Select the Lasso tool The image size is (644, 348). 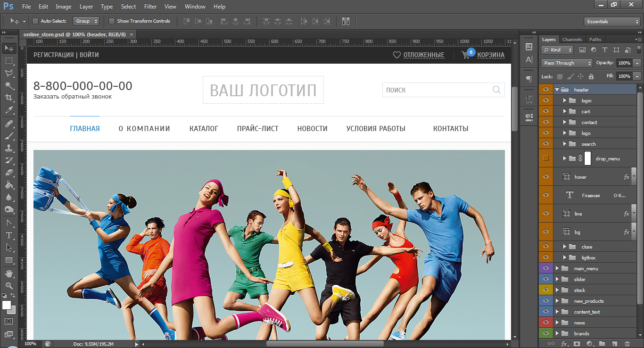(9, 73)
